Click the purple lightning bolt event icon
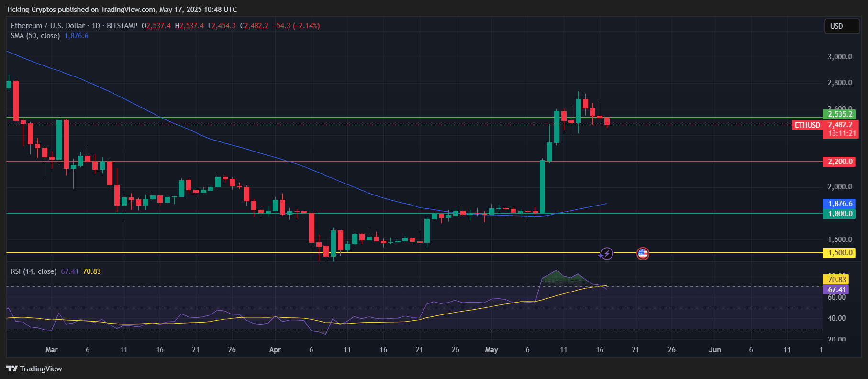Viewport: 868px width, 379px height. click(x=606, y=253)
